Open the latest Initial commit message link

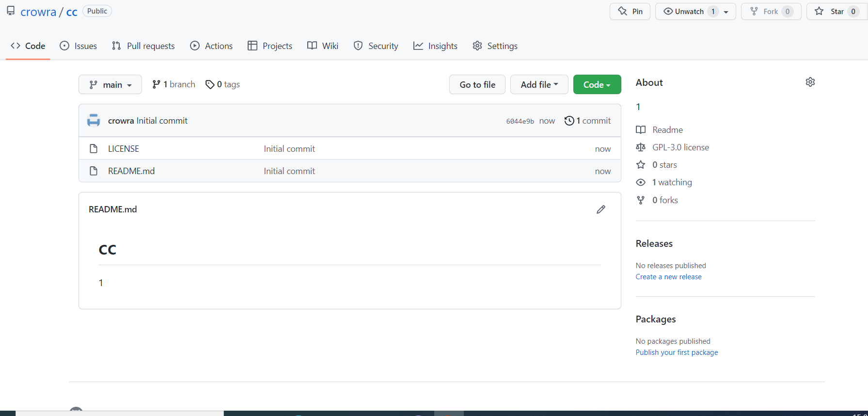[162, 121]
